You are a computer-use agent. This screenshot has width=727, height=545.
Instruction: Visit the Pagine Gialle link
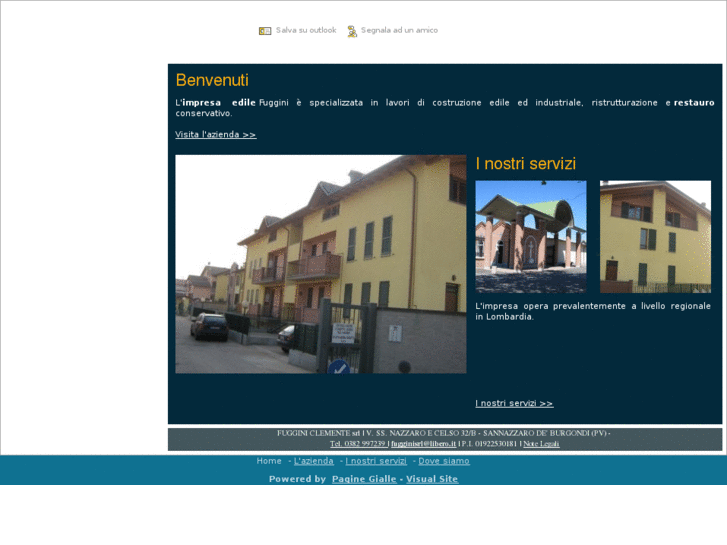364,479
